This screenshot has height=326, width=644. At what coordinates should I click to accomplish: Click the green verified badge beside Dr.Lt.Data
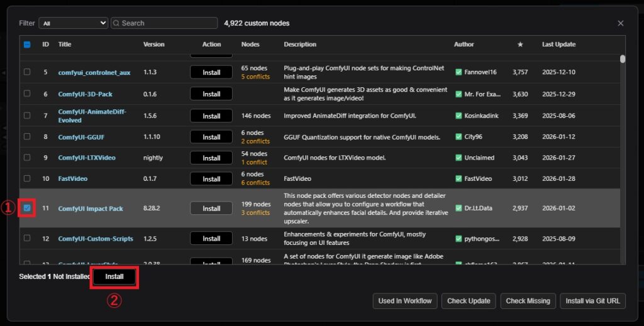click(x=458, y=209)
